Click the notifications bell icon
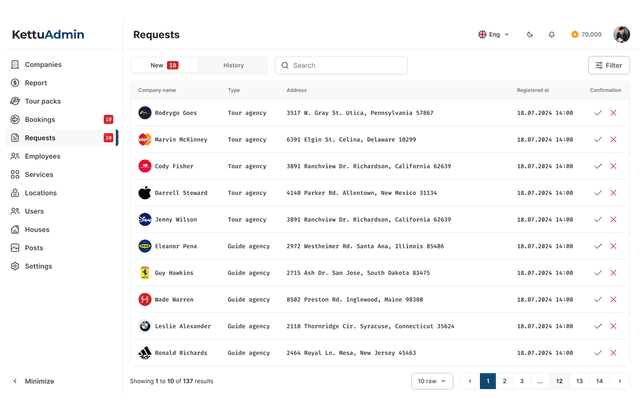 click(551, 34)
